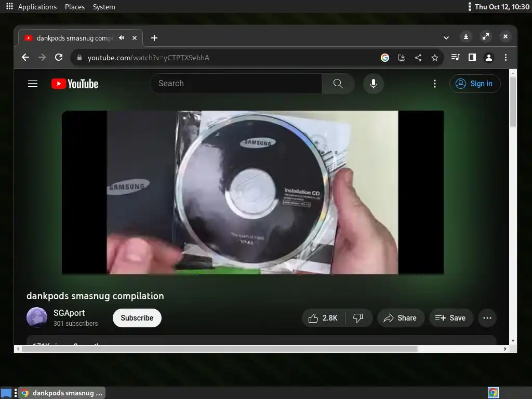Toggle the browser side panel
This screenshot has height=399, width=532.
[472, 57]
